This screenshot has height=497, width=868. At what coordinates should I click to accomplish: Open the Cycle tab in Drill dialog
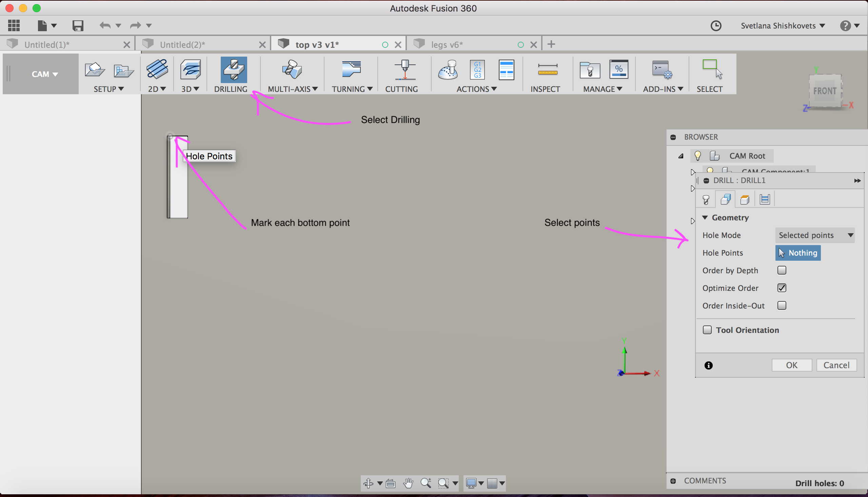765,199
